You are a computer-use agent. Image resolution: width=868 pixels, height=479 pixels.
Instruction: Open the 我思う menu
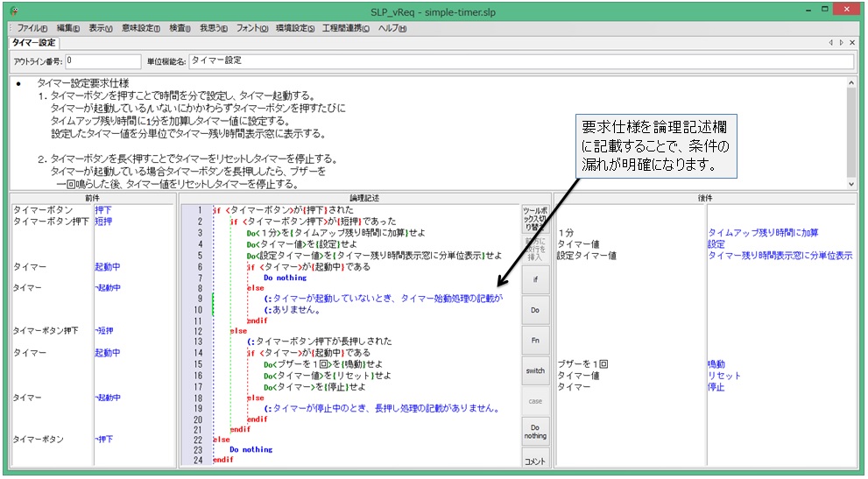(214, 28)
